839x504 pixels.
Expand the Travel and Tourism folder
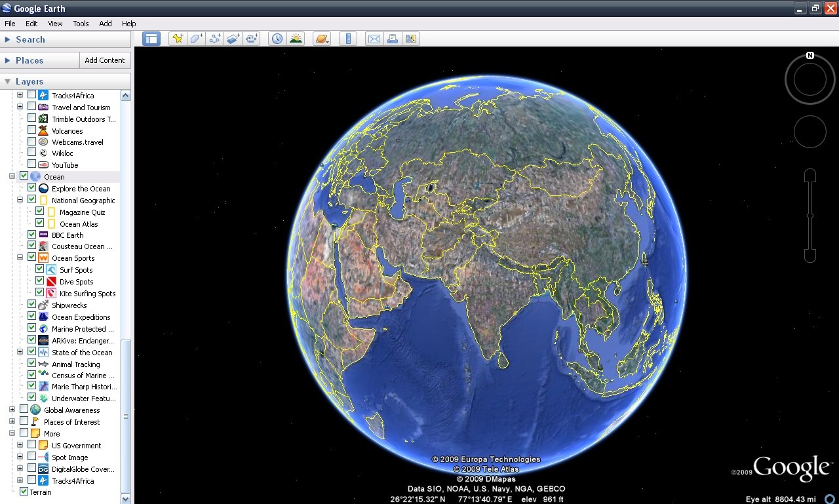coord(20,107)
